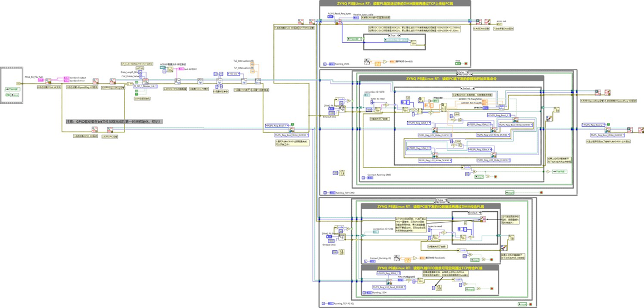
Task: Select the close DMA device VI near error out
Action: 478,22
